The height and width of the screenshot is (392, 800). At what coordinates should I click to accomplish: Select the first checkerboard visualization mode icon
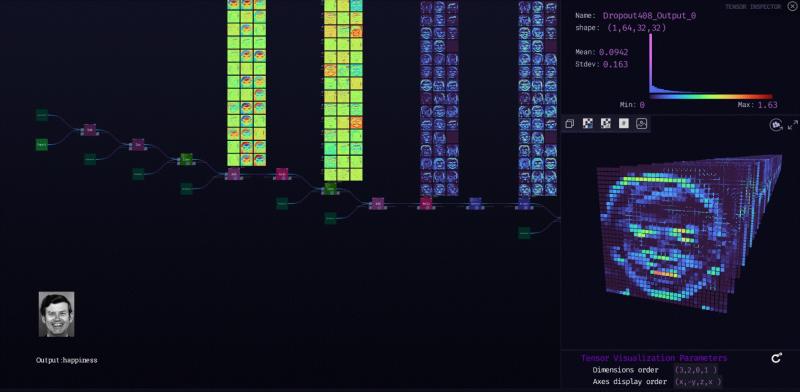[x=588, y=124]
